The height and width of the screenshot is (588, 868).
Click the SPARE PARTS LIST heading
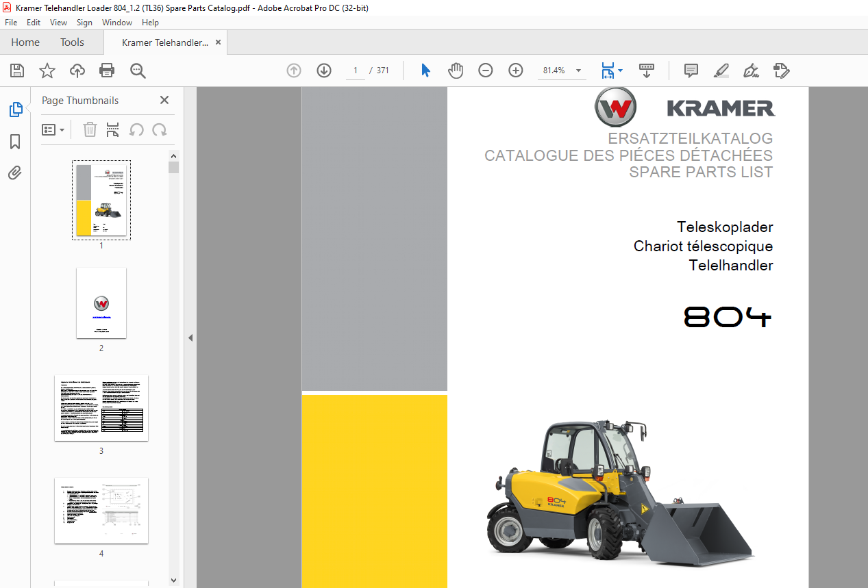[x=701, y=172]
